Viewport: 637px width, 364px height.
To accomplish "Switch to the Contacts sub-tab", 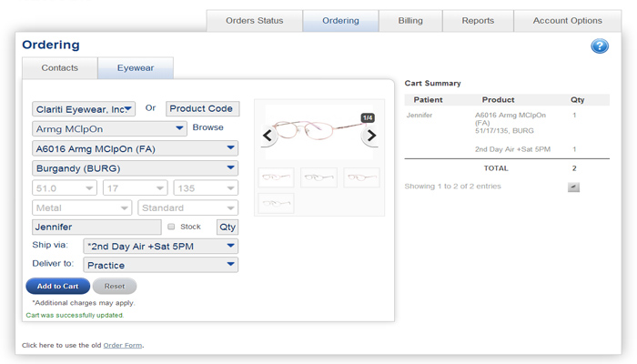I will [x=60, y=68].
